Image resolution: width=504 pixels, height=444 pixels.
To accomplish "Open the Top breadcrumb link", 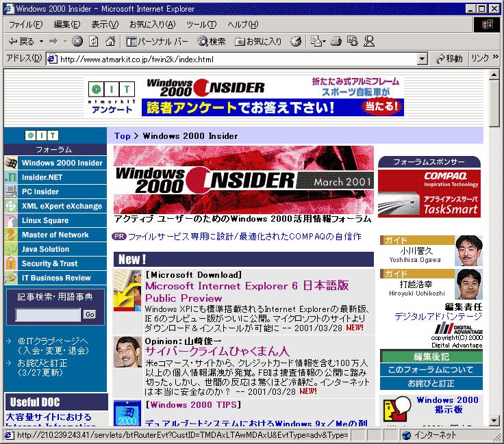I will pyautogui.click(x=123, y=136).
